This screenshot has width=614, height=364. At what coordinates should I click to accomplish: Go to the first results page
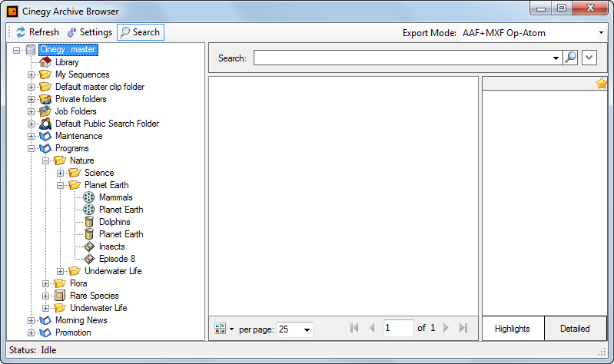click(x=354, y=328)
